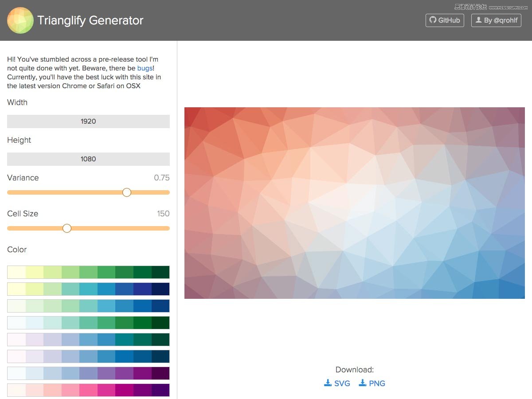Follow the 'bugs' link
This screenshot has height=399, width=532.
click(145, 68)
